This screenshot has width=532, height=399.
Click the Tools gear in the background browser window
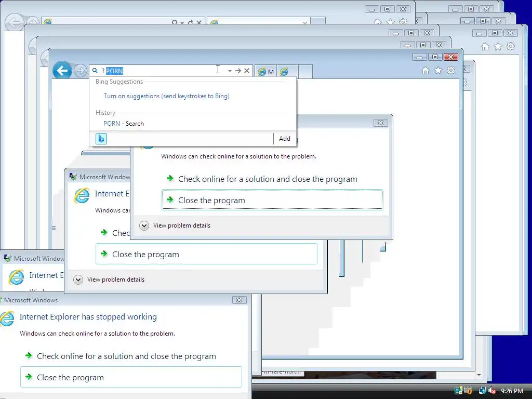511,46
